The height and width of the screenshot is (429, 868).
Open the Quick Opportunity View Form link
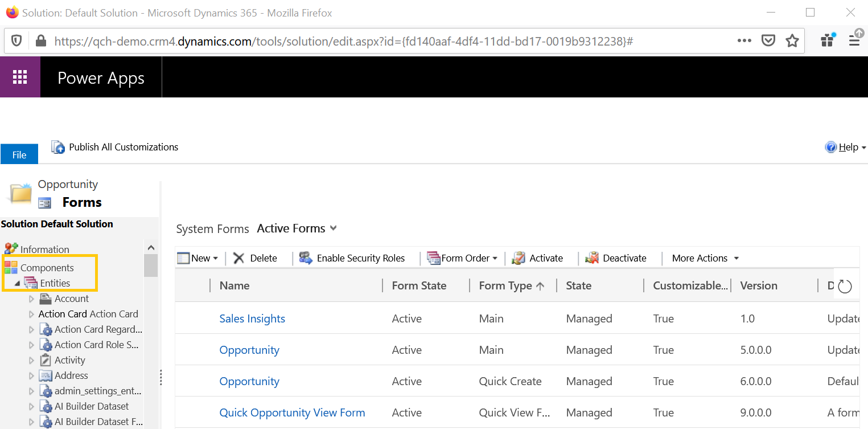click(x=292, y=412)
